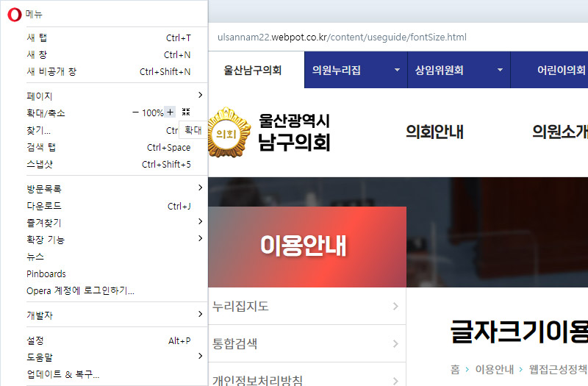This screenshot has height=386, width=588.
Task: Open the 의원누리집 dropdown
Action: (x=356, y=70)
